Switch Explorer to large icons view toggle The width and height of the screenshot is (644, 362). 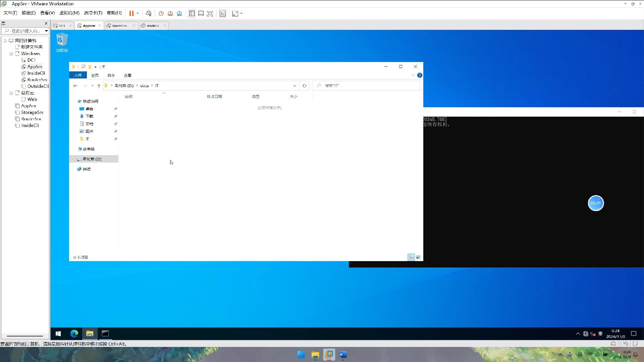click(418, 257)
